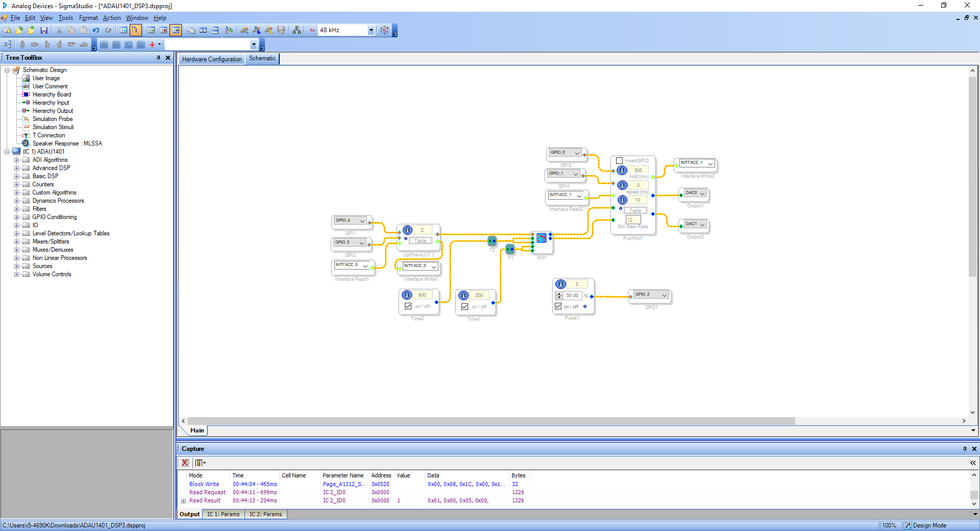The width and height of the screenshot is (980, 531).
Task: Close the Tree ToolBox panel
Action: 168,58
